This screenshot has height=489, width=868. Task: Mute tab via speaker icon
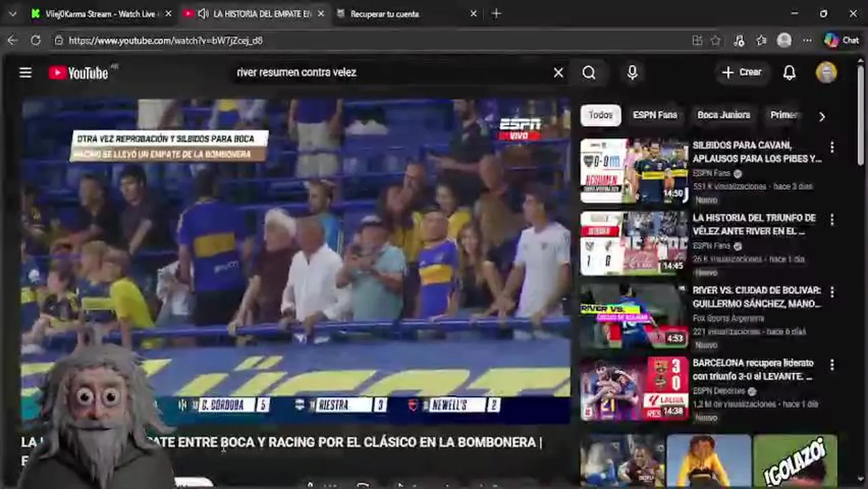[x=202, y=14]
